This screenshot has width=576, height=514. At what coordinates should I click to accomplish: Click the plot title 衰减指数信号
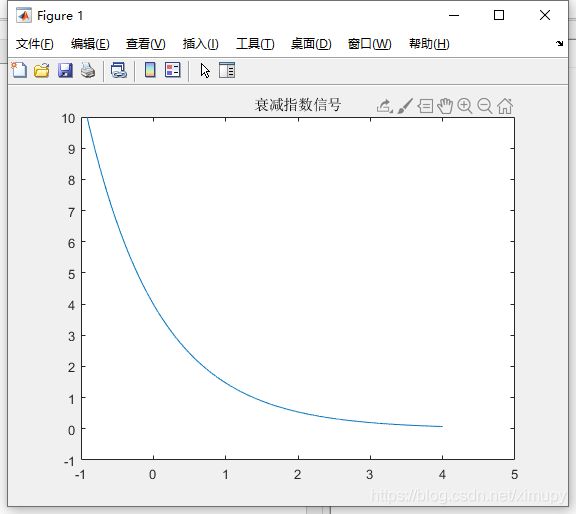(298, 105)
